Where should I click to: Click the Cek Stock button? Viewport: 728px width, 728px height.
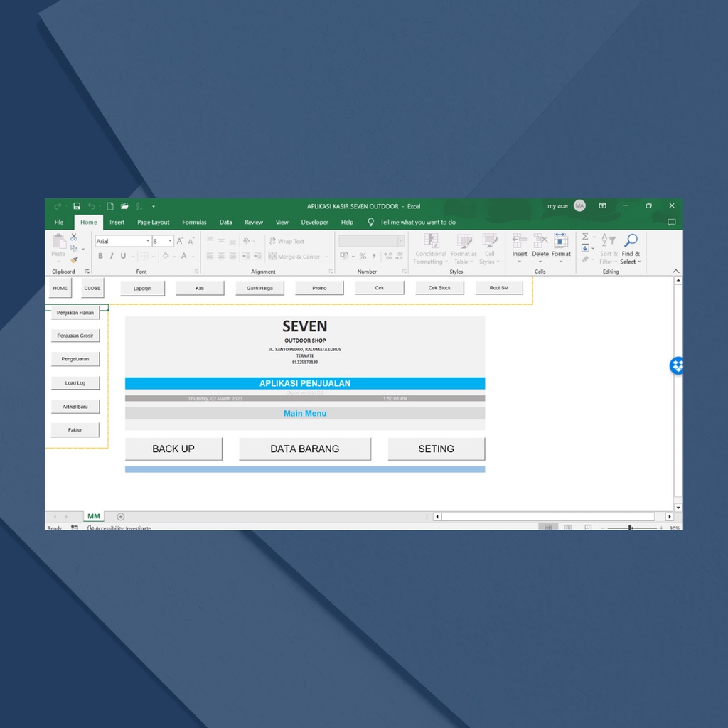point(439,288)
